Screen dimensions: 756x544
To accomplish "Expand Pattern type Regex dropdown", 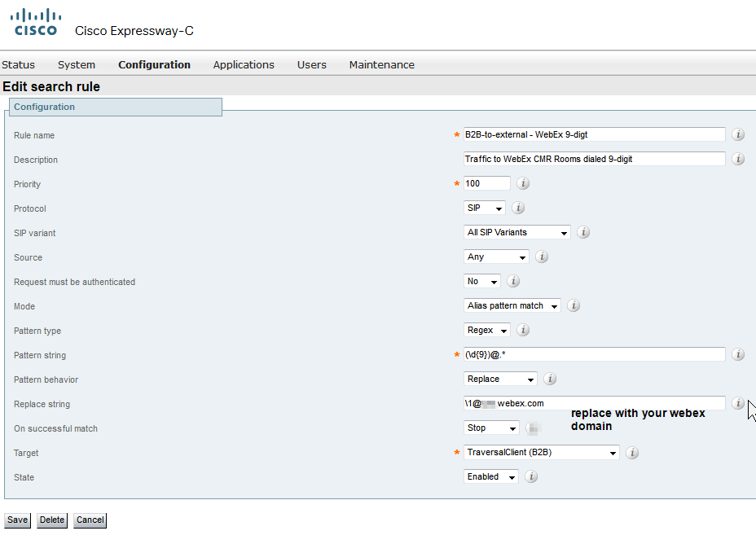I will [487, 330].
